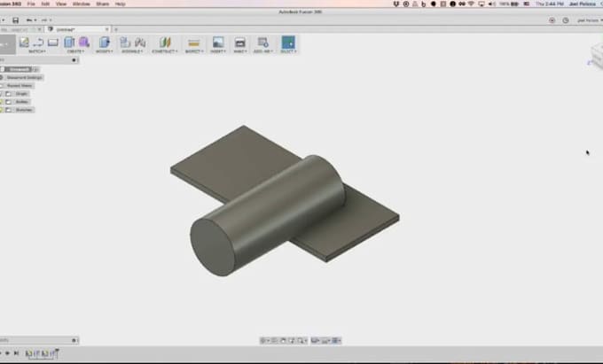Image resolution: width=603 pixels, height=364 pixels.
Task: Open display settings in navigation bar
Action: pyautogui.click(x=316, y=341)
